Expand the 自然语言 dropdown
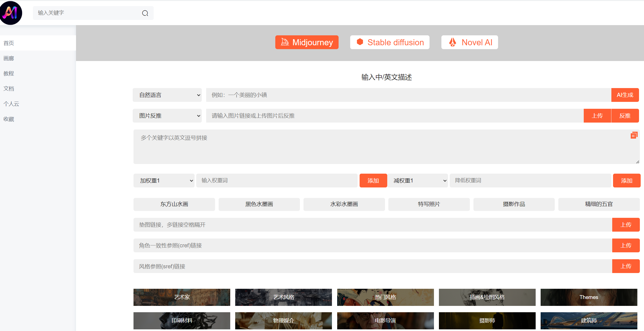Image resolution: width=644 pixels, height=331 pixels. [x=167, y=95]
